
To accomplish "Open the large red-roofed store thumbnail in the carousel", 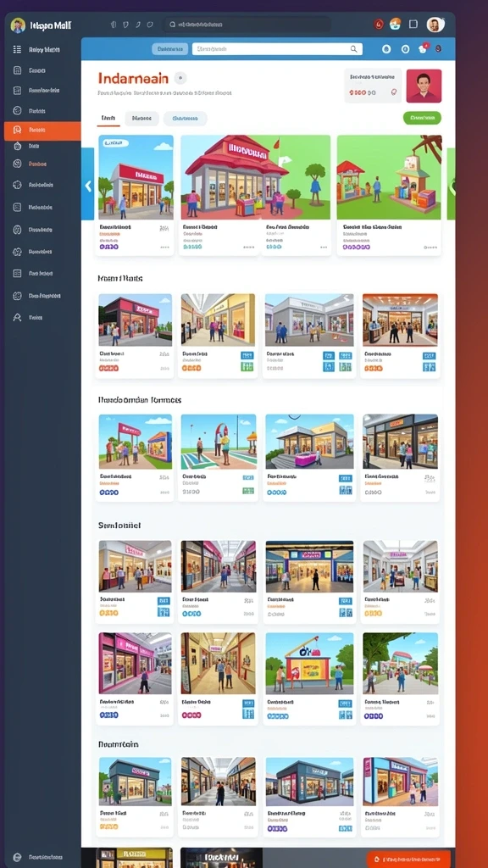I will coord(256,177).
